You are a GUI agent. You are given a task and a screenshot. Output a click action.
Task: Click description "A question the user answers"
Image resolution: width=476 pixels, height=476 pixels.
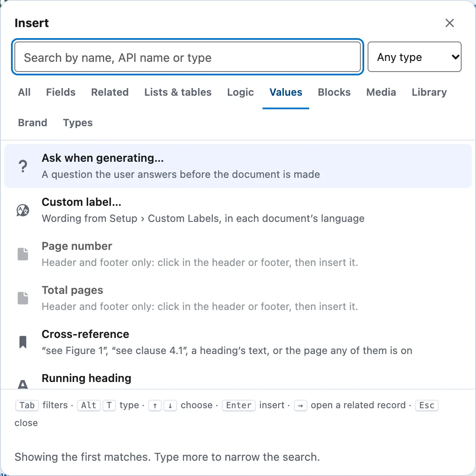181,174
